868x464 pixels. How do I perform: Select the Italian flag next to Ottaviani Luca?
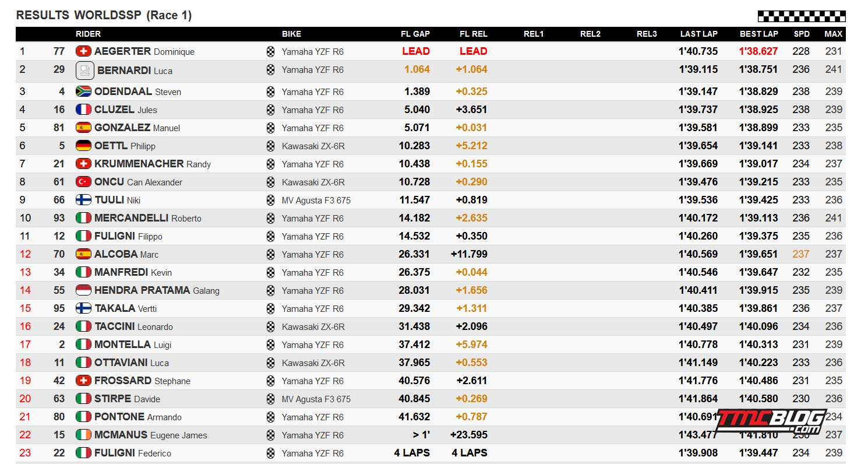[x=83, y=363]
